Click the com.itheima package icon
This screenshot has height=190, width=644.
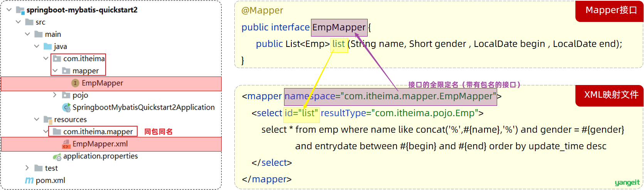click(x=57, y=58)
